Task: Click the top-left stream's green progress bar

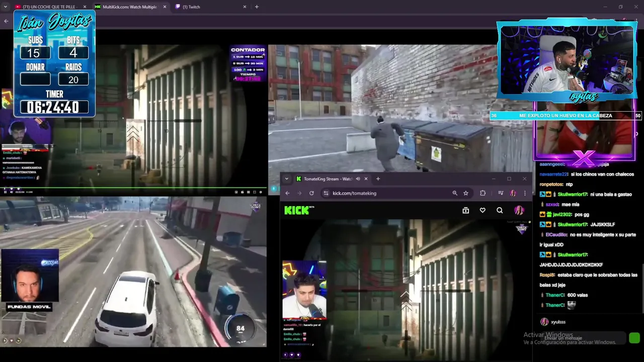Action: pos(134,188)
